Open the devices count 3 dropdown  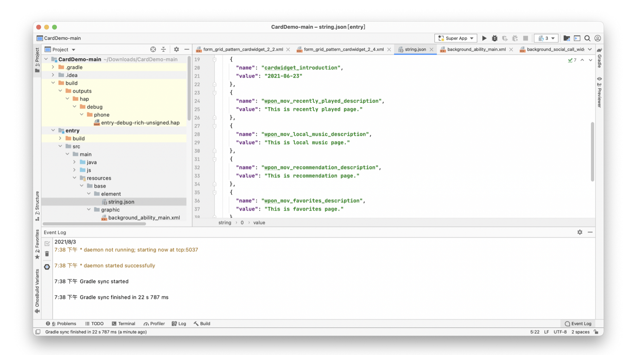(546, 38)
